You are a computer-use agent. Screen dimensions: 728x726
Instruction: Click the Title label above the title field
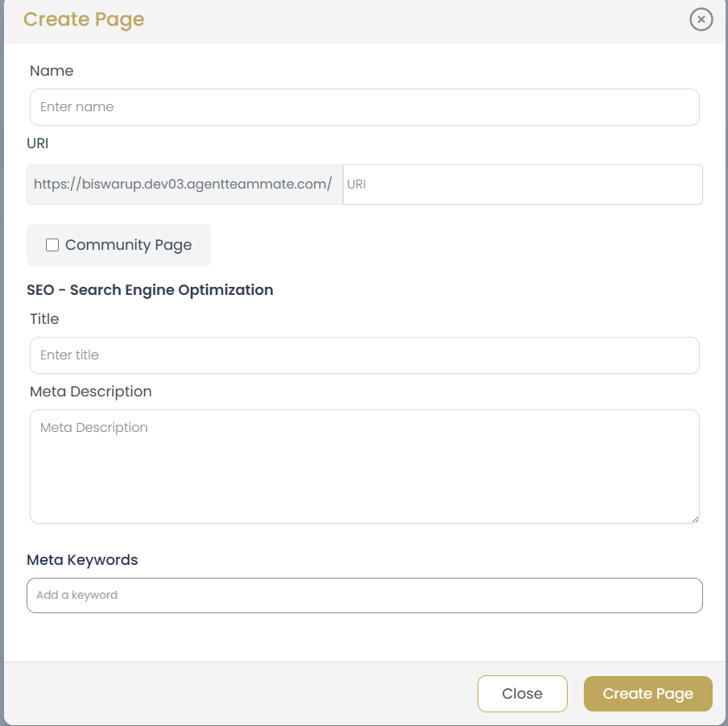[44, 319]
